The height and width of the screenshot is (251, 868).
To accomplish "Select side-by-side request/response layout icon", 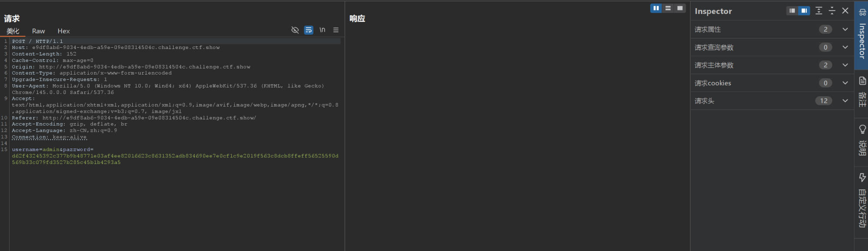I will click(656, 8).
